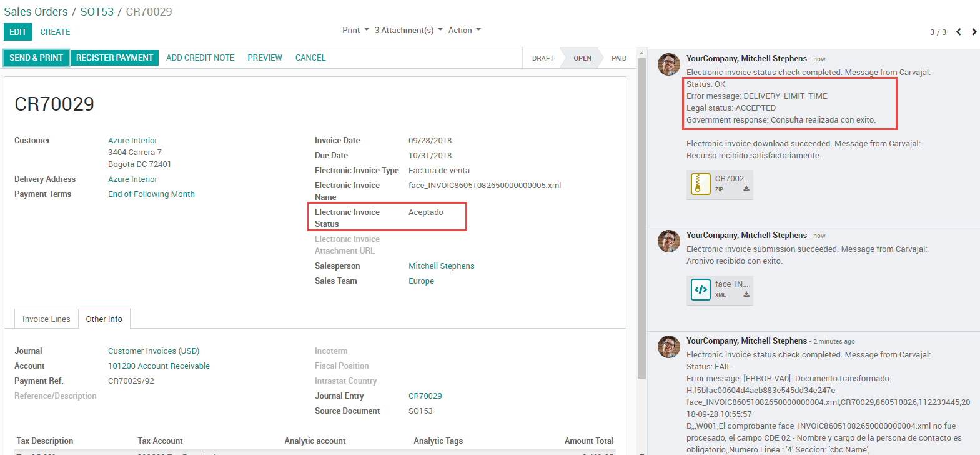The height and width of the screenshot is (455, 980).
Task: Expand the 3 Attachment(s) dropdown
Action: tap(408, 30)
